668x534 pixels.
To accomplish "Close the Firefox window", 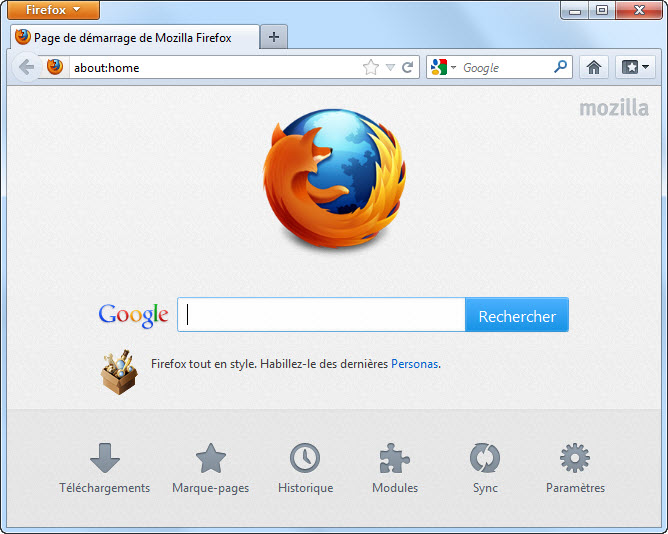I will click(x=639, y=10).
